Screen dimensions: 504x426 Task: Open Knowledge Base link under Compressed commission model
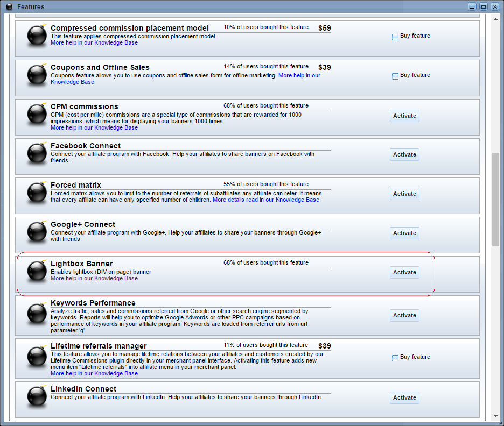(94, 42)
